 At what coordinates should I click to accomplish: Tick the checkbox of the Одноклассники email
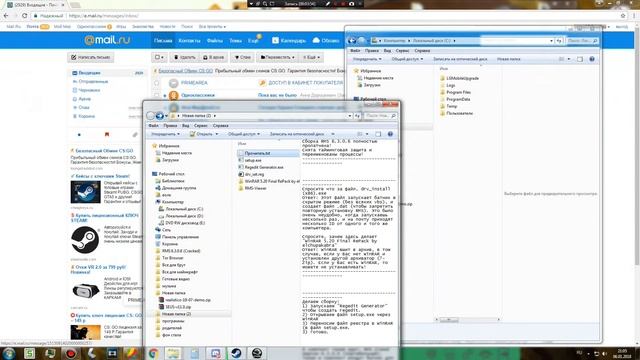[157, 95]
